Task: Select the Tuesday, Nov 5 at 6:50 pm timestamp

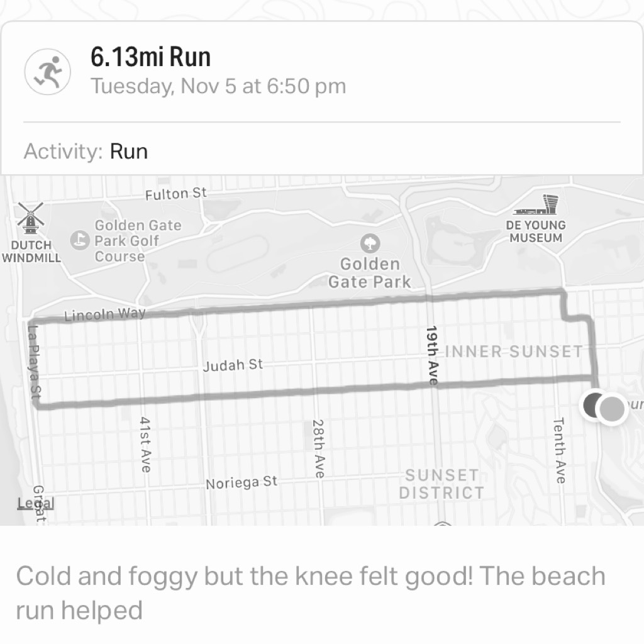Action: click(x=218, y=86)
